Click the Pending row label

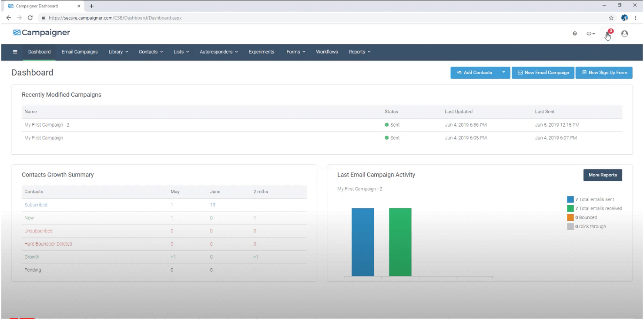(x=33, y=270)
